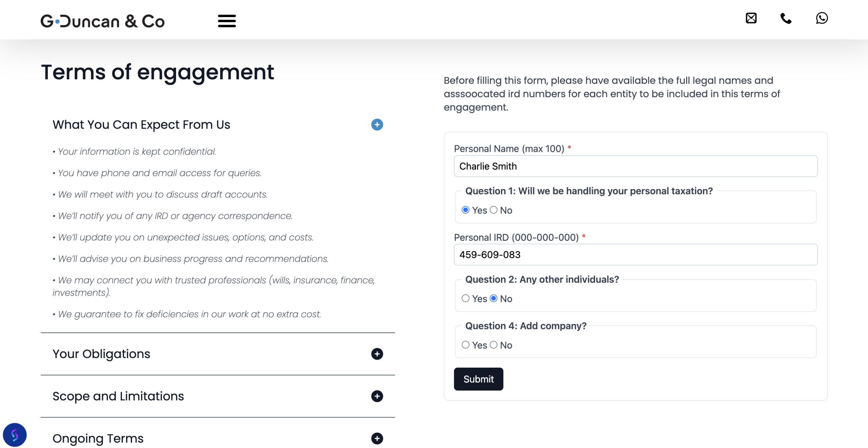868x448 pixels.
Task: Select No for personal taxation question
Action: 493,210
